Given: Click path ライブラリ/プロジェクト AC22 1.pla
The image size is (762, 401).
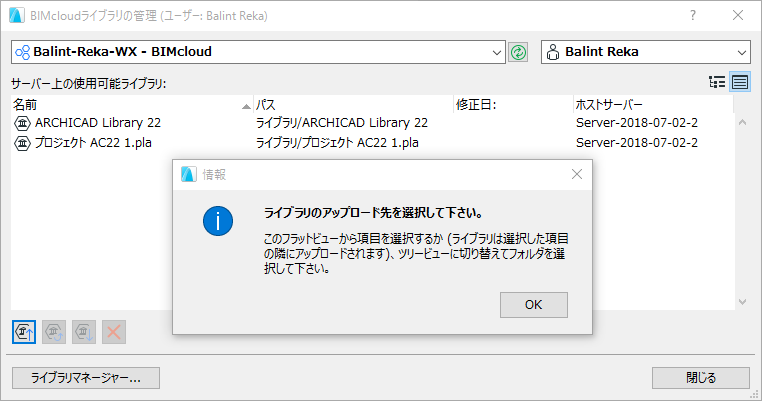Looking at the screenshot, I should 337,143.
